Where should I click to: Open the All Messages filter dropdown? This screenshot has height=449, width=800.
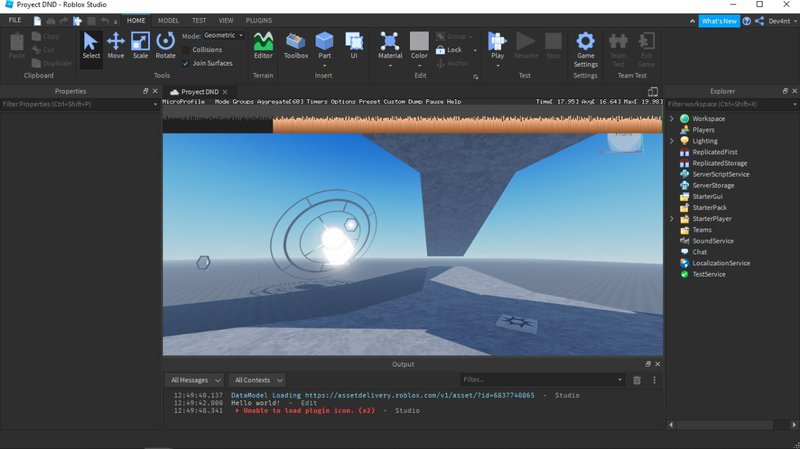pyautogui.click(x=194, y=380)
